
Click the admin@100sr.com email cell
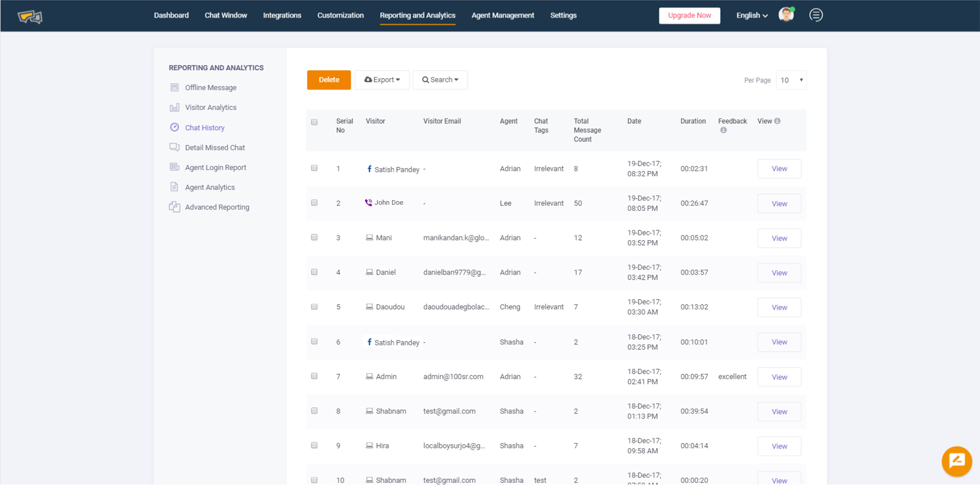453,376
